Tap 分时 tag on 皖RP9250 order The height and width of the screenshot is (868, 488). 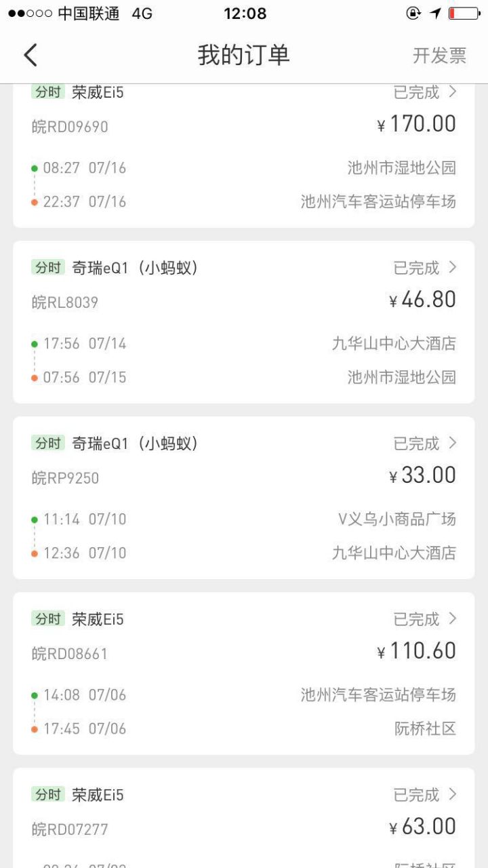click(48, 443)
